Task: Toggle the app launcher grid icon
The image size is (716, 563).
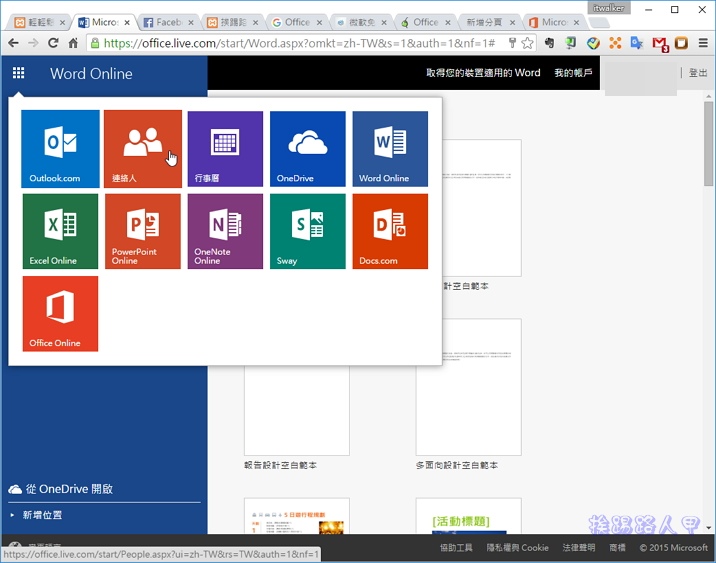Action: tap(18, 73)
